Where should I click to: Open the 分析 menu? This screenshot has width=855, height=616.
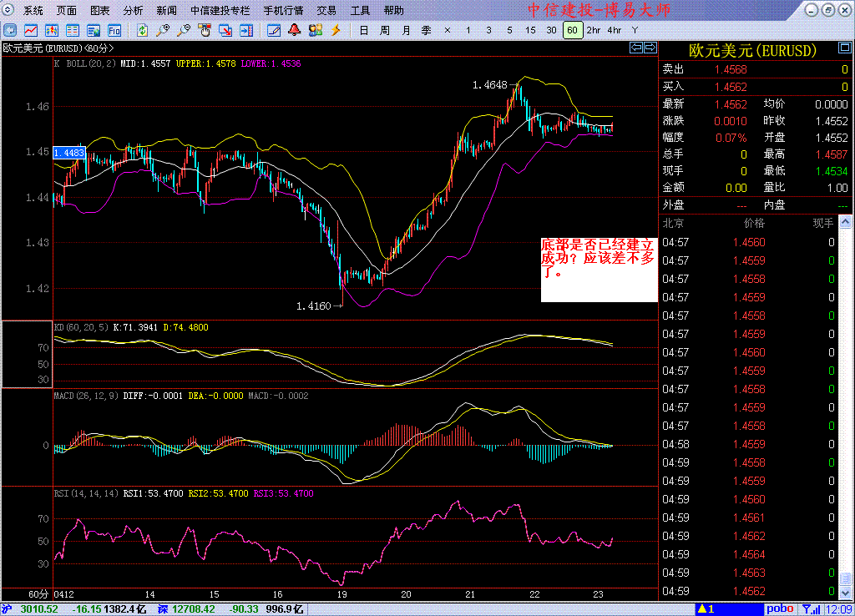click(x=133, y=10)
